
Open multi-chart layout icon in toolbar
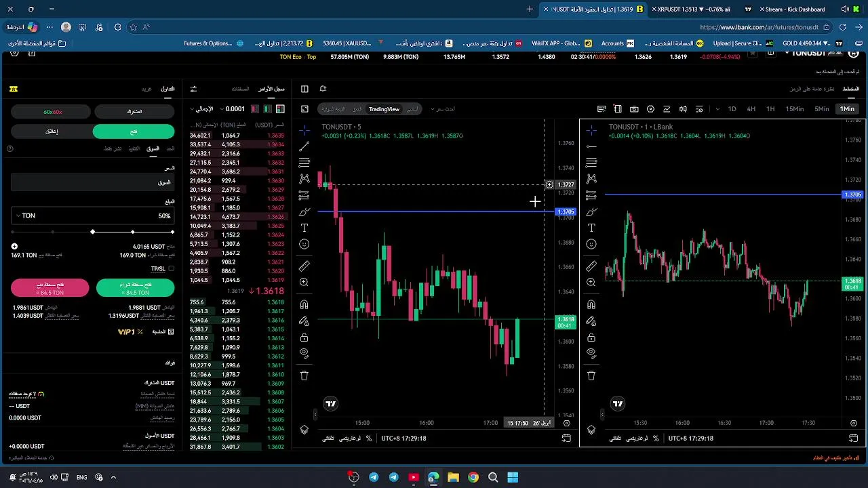[x=618, y=109]
